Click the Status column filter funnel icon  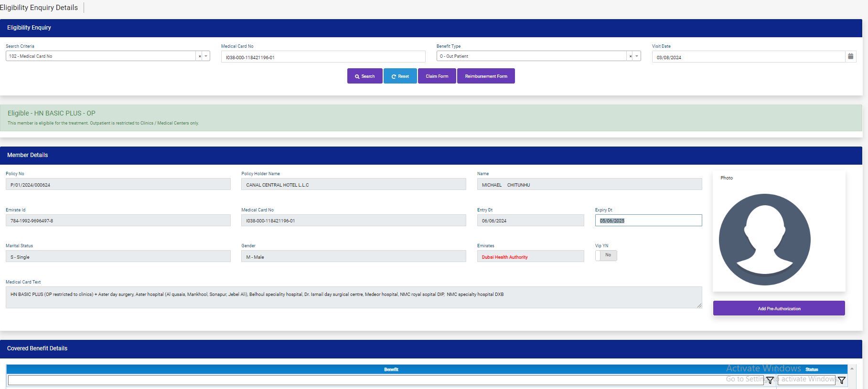point(842,380)
